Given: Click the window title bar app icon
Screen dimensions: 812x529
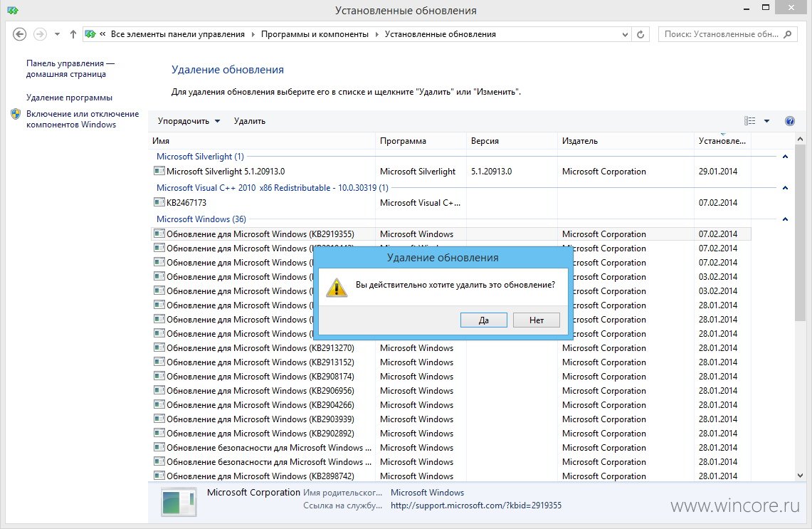Looking at the screenshot, I should tap(13, 11).
